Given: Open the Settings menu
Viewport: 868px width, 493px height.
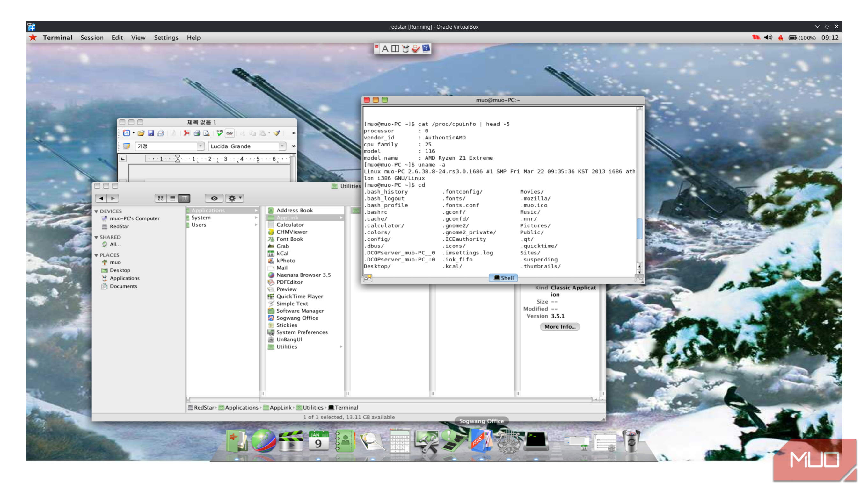Looking at the screenshot, I should (166, 38).
